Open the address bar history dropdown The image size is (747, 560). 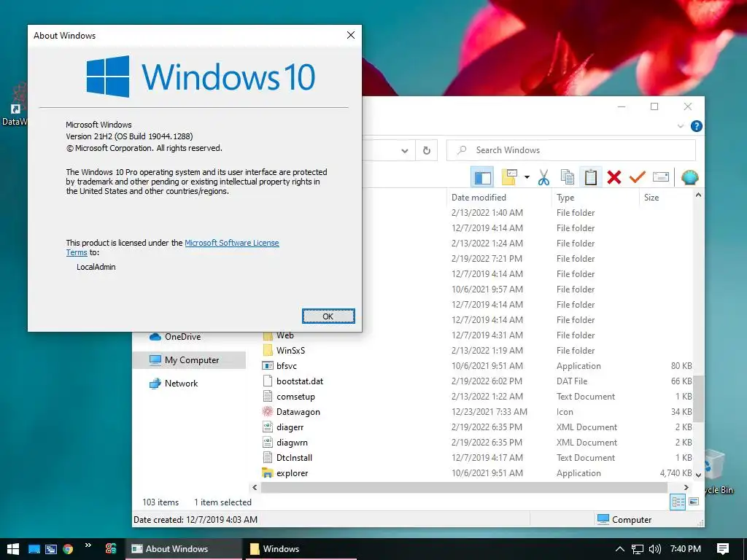(x=404, y=150)
